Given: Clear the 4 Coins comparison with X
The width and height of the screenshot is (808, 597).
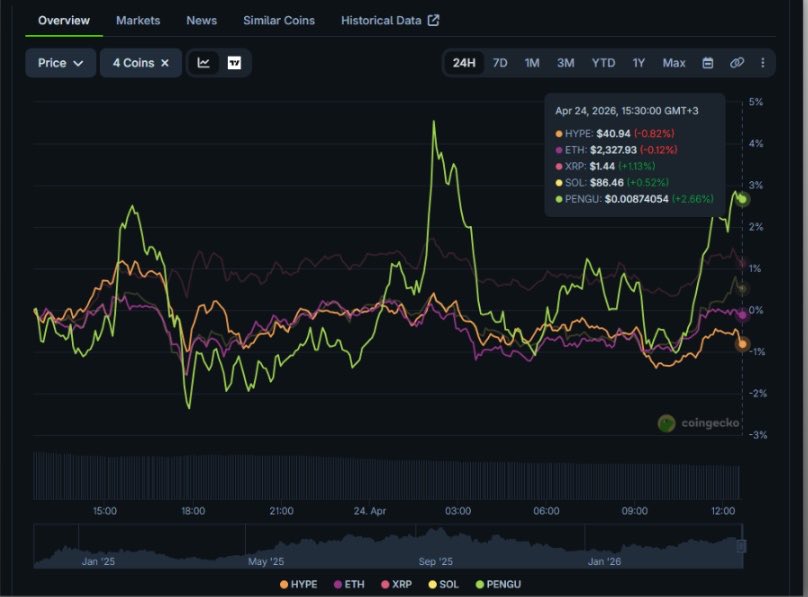Looking at the screenshot, I should pyautogui.click(x=165, y=63).
